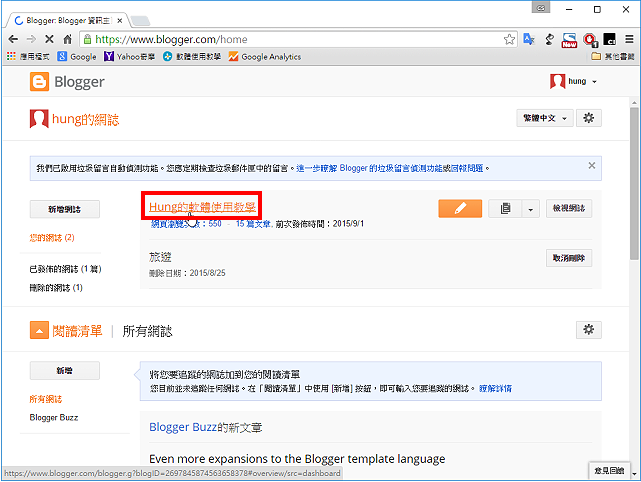Close the Blogger browser tab

[120, 20]
